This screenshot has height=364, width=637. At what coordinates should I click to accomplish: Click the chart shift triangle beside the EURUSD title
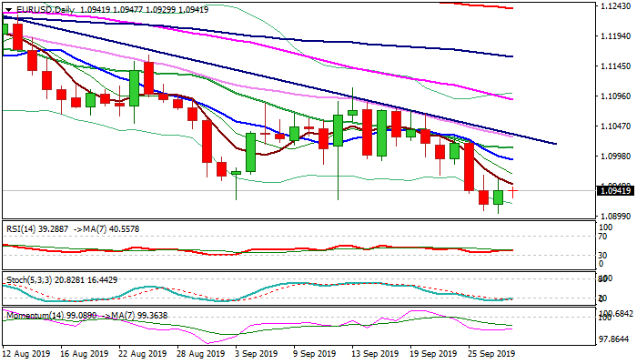(x=6, y=9)
